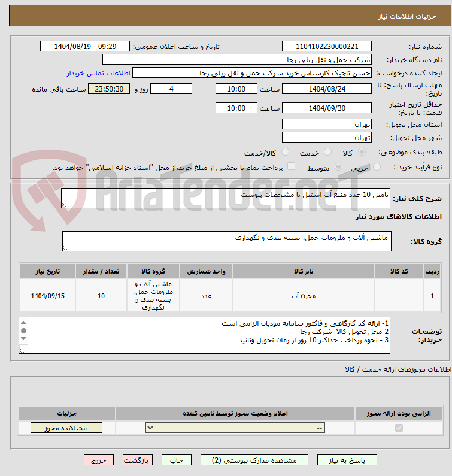This screenshot has width=452, height=476.
Task: Click the 'مشاهده مجوز' button
Action: coord(66,428)
